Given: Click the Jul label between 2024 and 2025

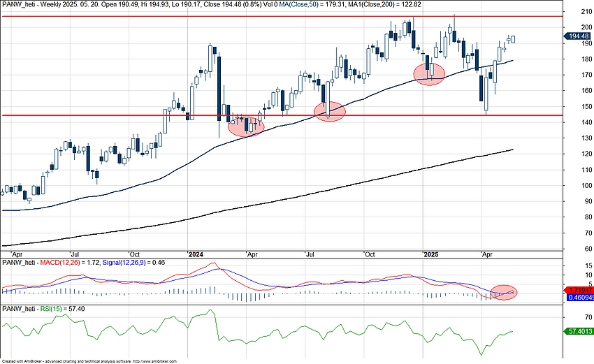Looking at the screenshot, I should pyautogui.click(x=310, y=254).
